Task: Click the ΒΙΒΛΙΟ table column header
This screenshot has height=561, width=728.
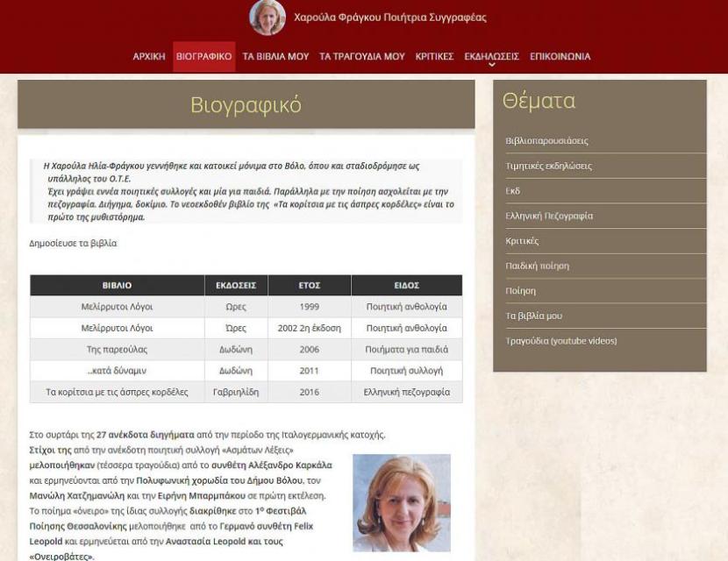Action: [x=117, y=286]
